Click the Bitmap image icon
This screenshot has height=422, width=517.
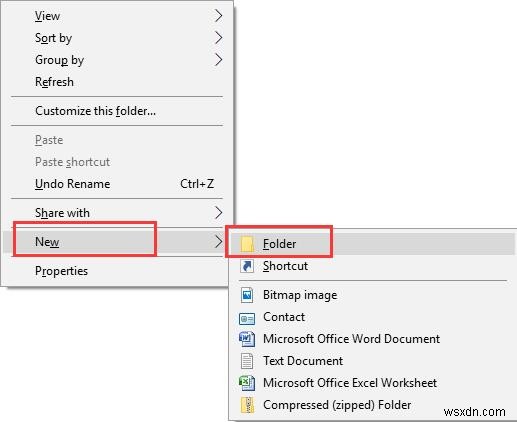coord(247,295)
